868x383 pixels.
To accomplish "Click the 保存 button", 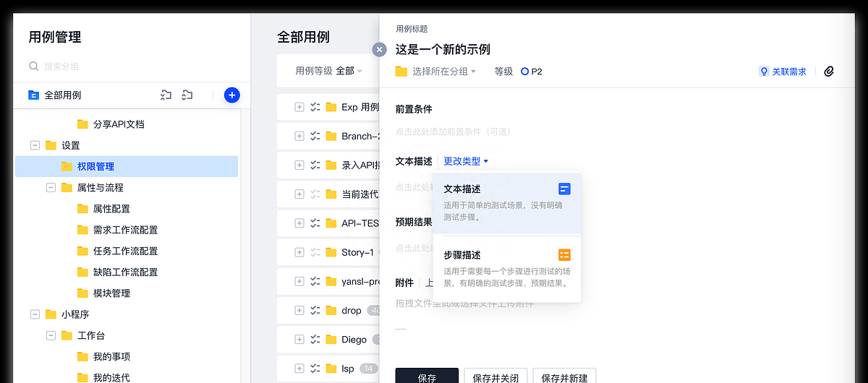I will [427, 376].
